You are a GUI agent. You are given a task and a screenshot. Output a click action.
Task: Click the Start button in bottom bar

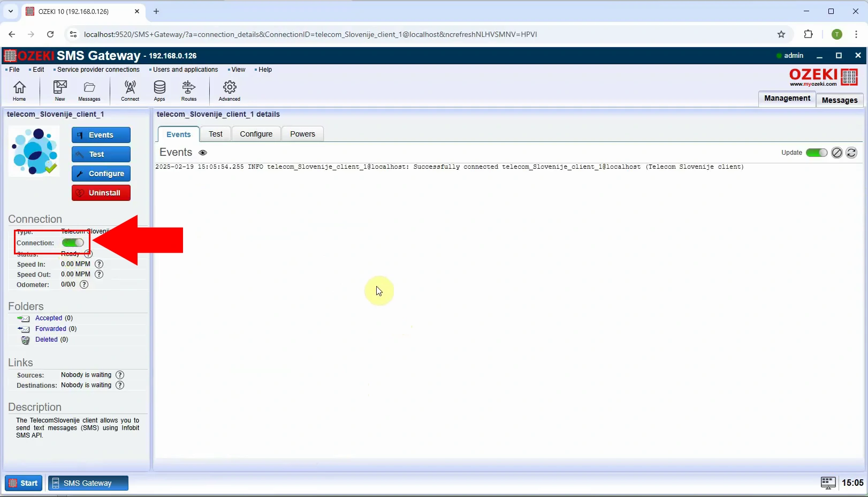pyautogui.click(x=24, y=483)
